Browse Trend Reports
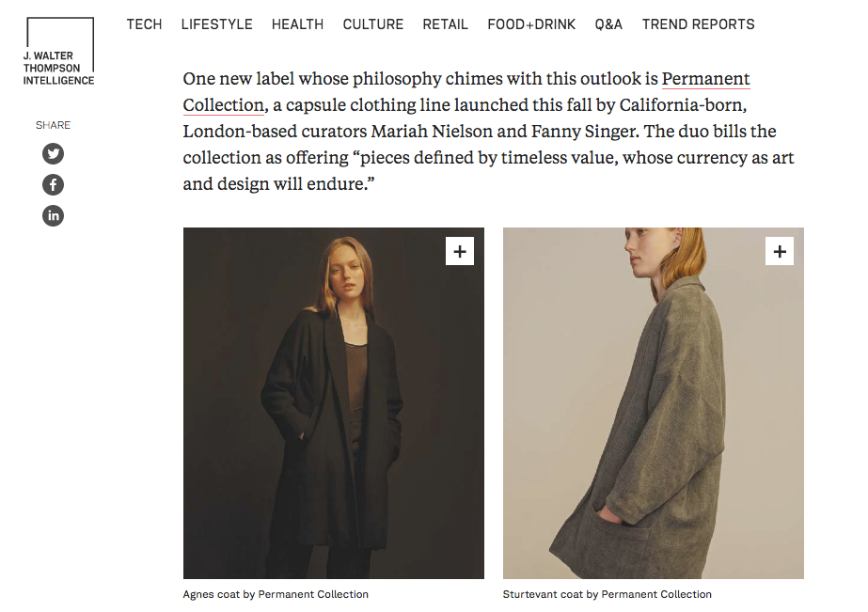This screenshot has height=612, width=868. click(698, 24)
